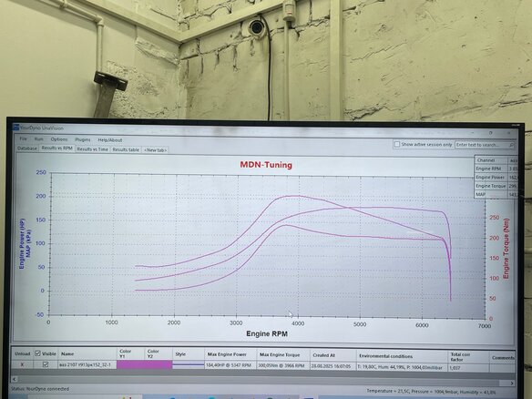Click the Status: YourDyno connected text
Viewport: 532px width, 399px height.
[40, 389]
